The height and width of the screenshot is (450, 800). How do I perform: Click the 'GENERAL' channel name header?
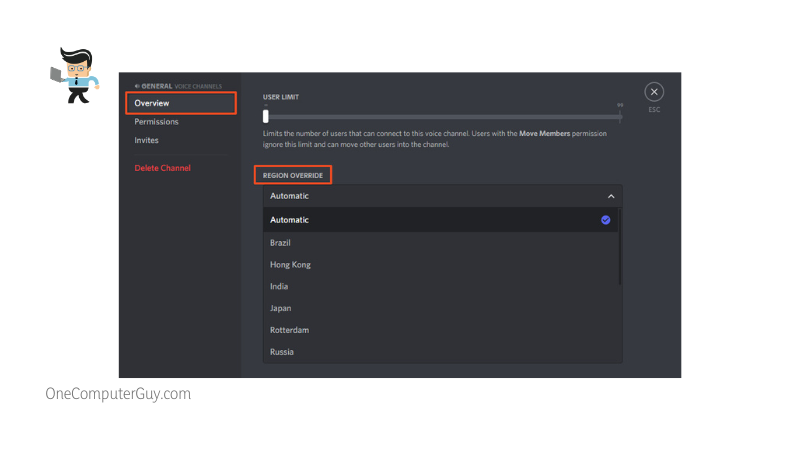157,86
